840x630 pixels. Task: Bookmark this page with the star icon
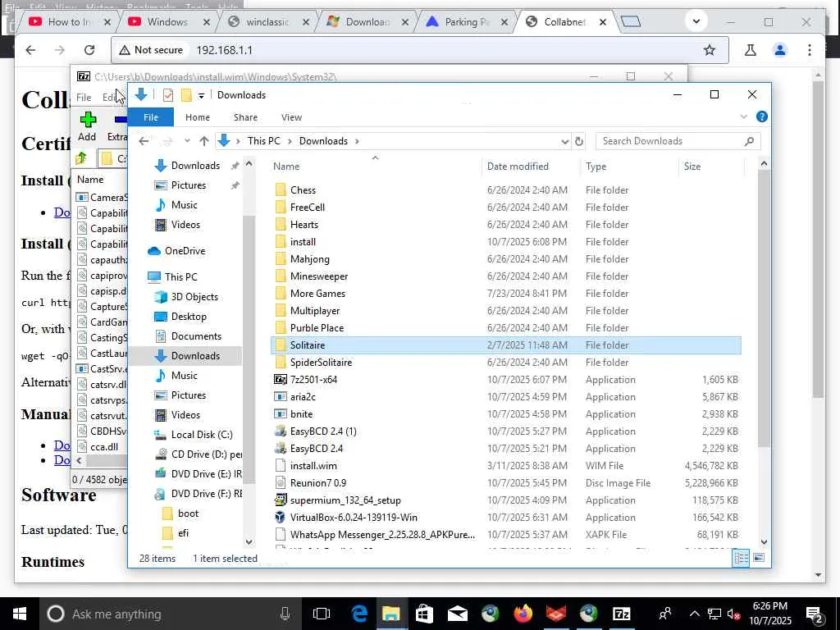[710, 50]
